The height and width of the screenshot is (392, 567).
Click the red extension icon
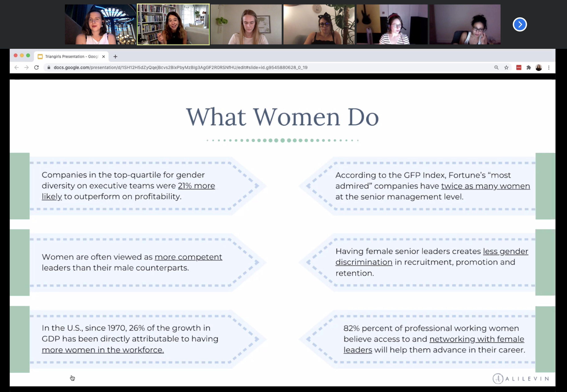(x=519, y=67)
